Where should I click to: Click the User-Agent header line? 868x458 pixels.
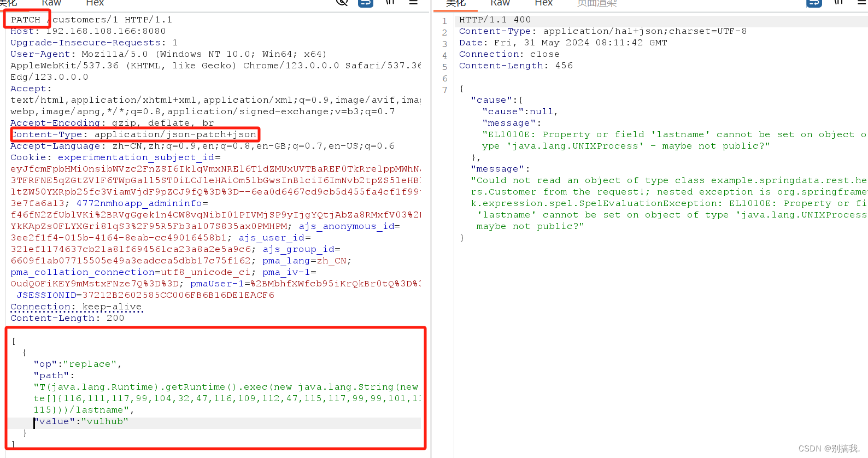[x=168, y=54]
